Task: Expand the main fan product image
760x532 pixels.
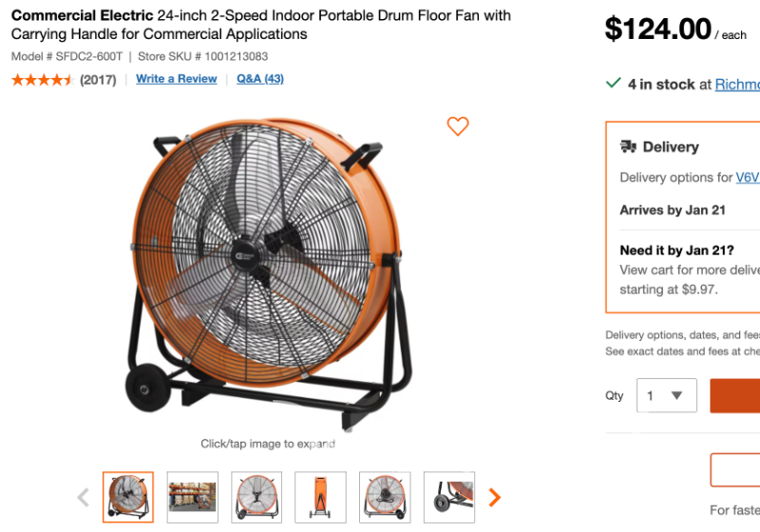Action: click(x=269, y=275)
